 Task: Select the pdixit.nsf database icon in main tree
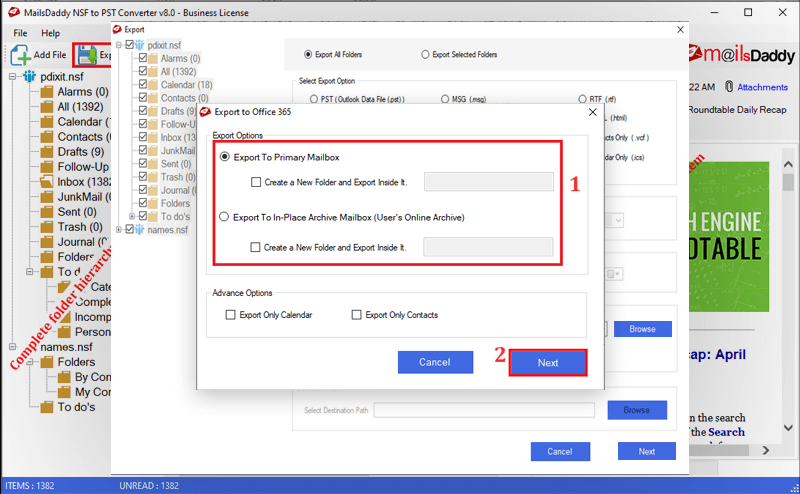[30, 77]
